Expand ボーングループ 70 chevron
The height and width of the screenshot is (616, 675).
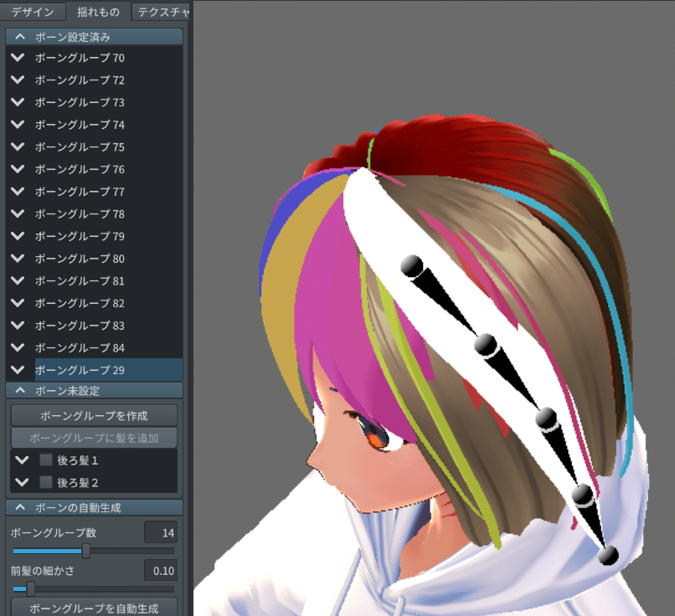pos(18,57)
